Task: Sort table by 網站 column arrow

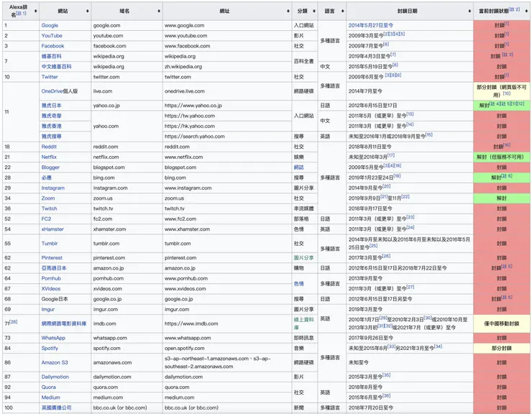Action: click(88, 11)
